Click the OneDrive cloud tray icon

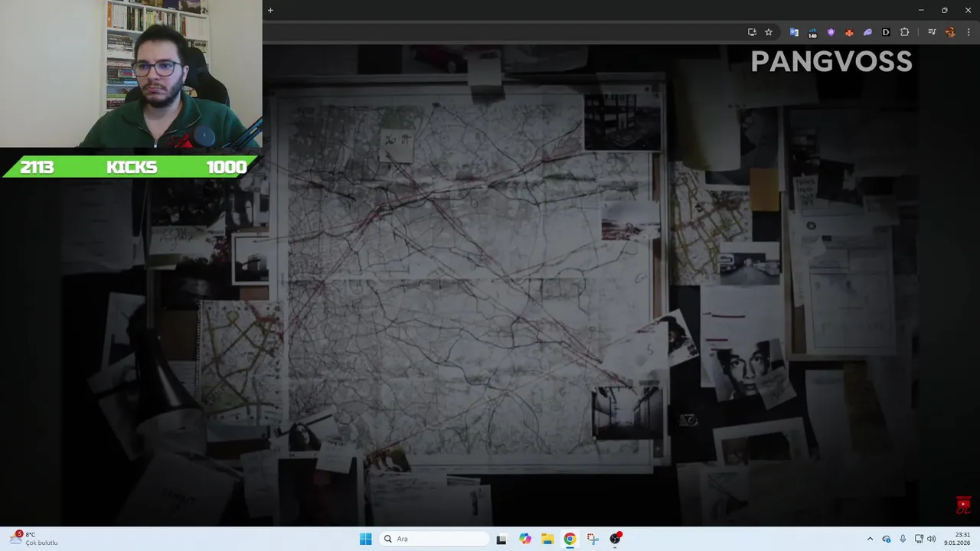[x=887, y=539]
